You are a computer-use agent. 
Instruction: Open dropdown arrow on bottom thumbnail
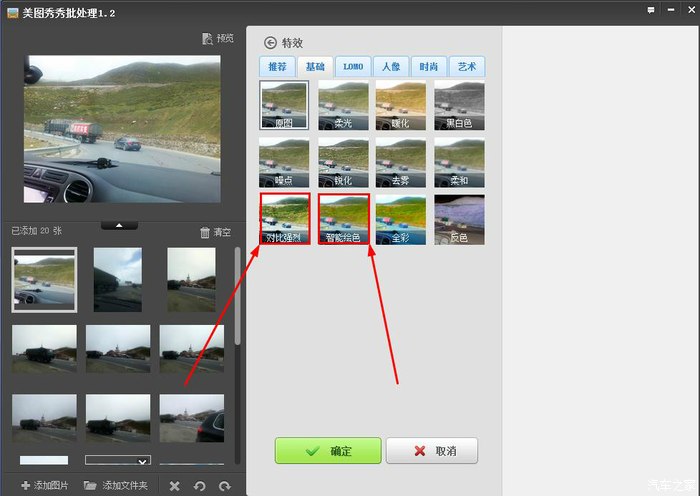coord(142,461)
